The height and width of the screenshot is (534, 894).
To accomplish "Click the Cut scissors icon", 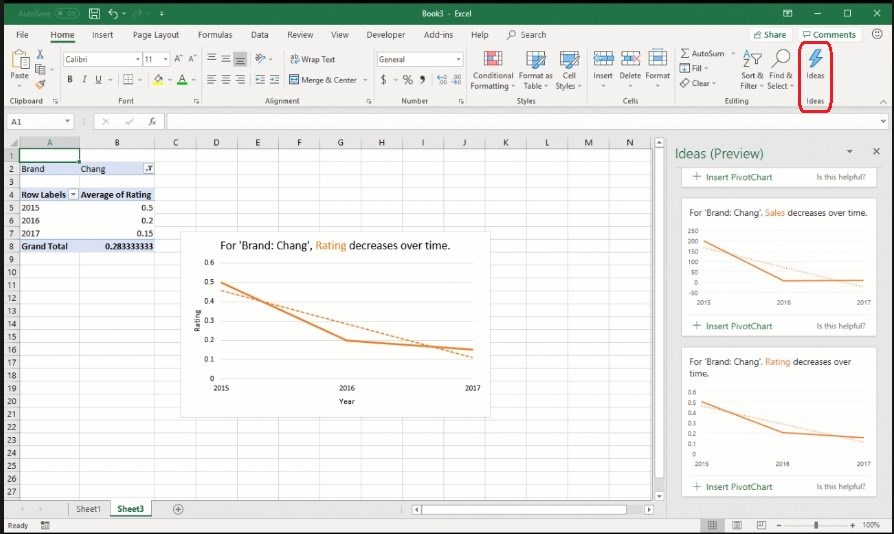I will pyautogui.click(x=40, y=54).
